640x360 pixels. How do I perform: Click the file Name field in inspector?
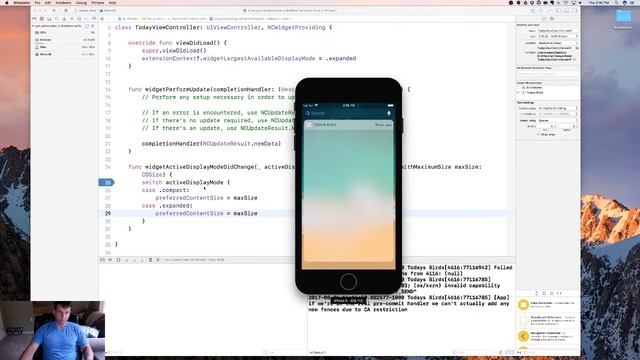click(558, 31)
